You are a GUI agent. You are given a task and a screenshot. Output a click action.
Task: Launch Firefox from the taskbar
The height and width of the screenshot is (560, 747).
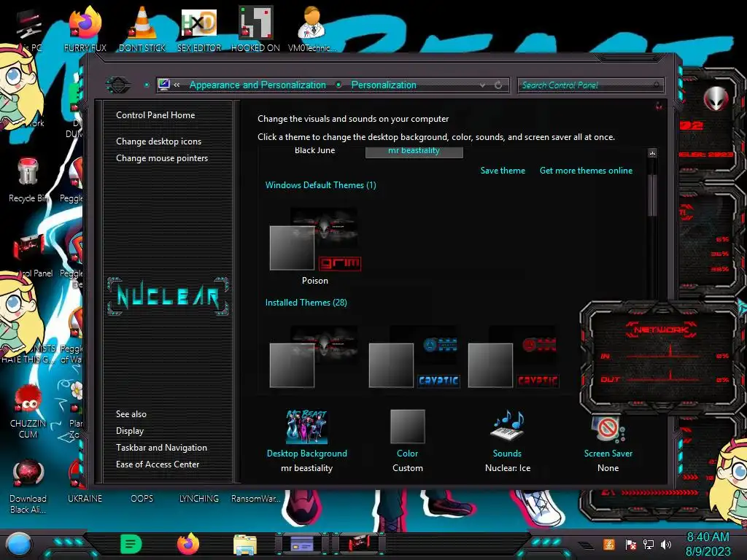[x=188, y=544]
